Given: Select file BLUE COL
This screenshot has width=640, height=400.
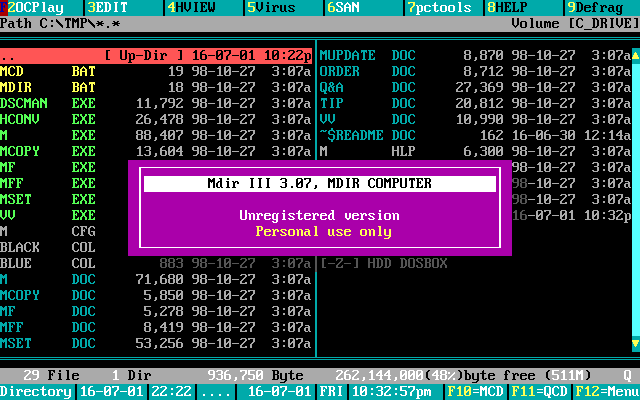Looking at the screenshot, I should tap(156, 263).
